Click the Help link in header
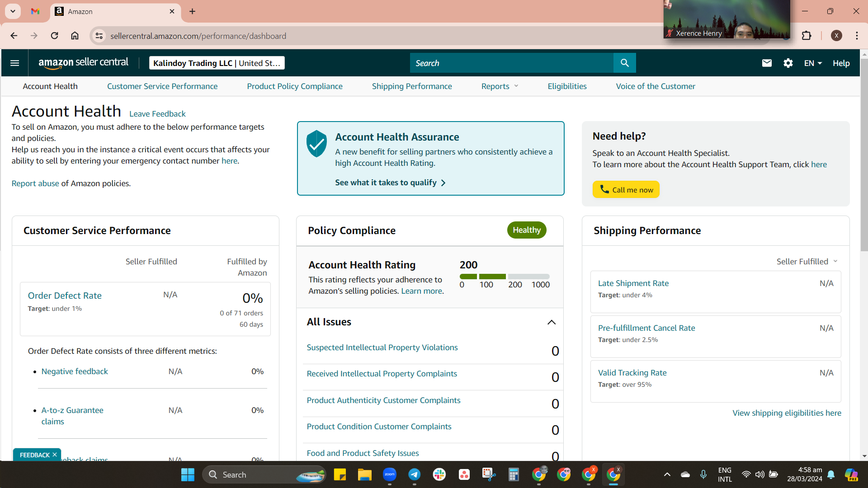This screenshot has width=868, height=488. [x=841, y=63]
